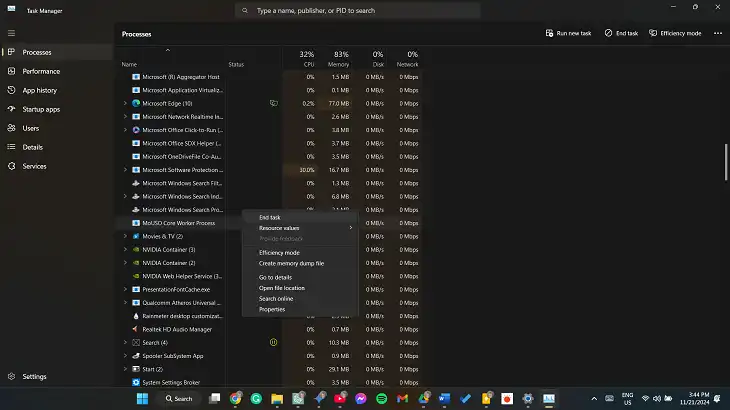
Task: Select the MoUSO Core Worker Process row
Action: click(x=179, y=223)
